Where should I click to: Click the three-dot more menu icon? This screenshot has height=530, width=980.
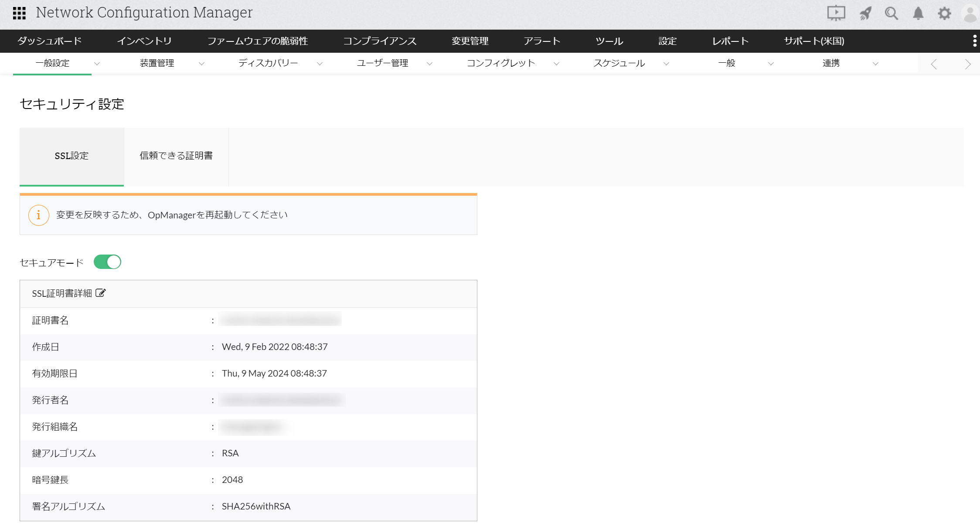(x=974, y=41)
